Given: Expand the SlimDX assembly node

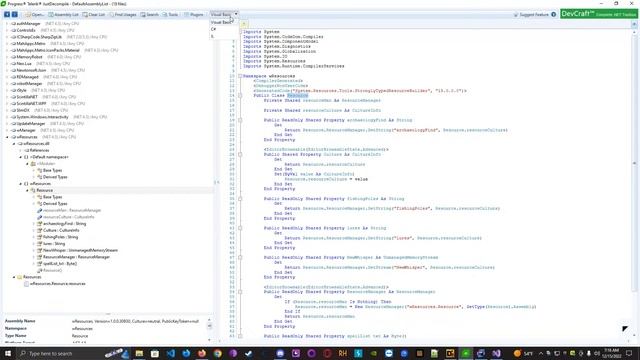Looking at the screenshot, I should (x=7, y=110).
